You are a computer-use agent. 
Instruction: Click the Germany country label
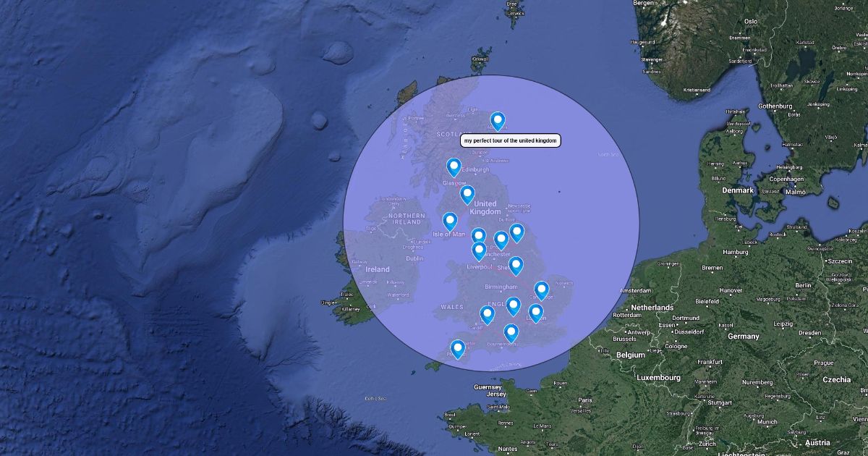[x=744, y=337]
